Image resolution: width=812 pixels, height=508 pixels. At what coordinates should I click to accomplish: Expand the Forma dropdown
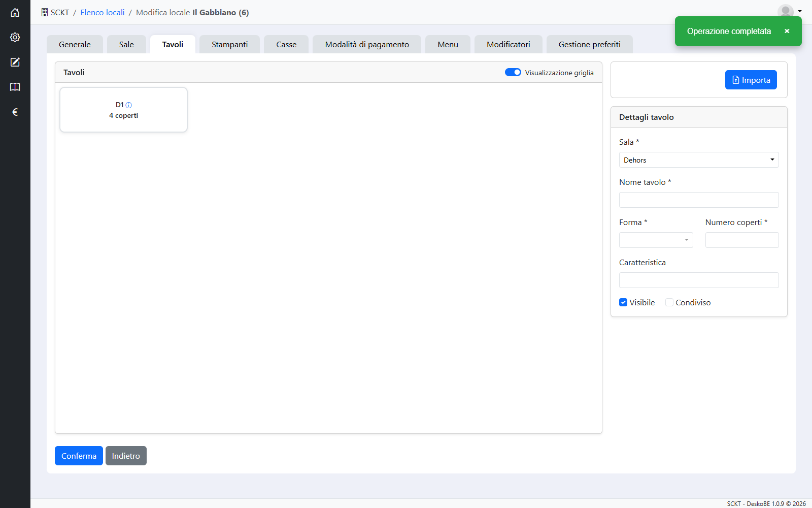pos(656,240)
